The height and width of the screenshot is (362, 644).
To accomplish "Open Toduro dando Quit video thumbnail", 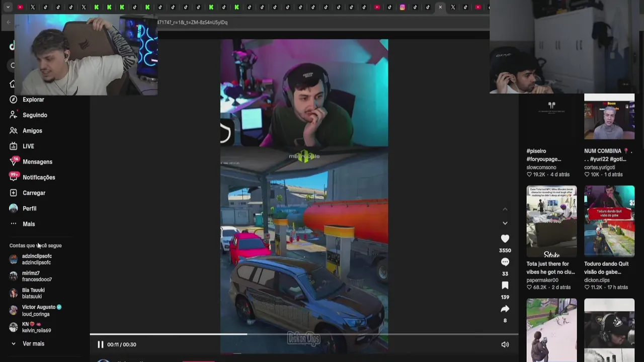I will pos(609,221).
